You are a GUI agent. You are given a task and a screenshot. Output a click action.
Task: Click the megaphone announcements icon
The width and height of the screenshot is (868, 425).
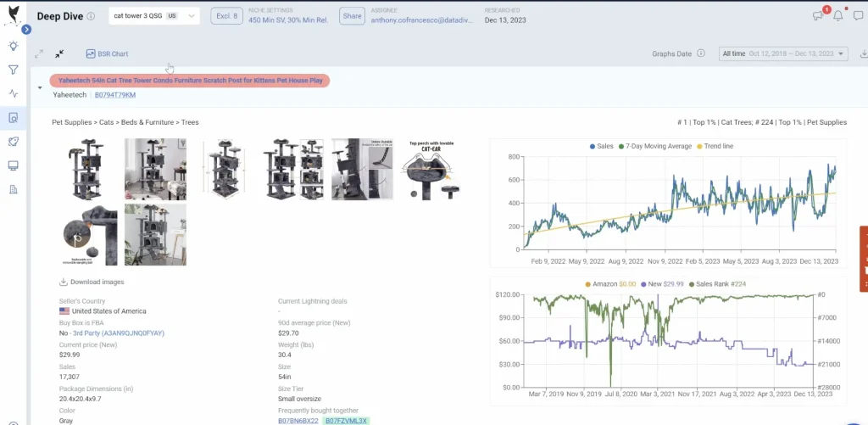[817, 15]
